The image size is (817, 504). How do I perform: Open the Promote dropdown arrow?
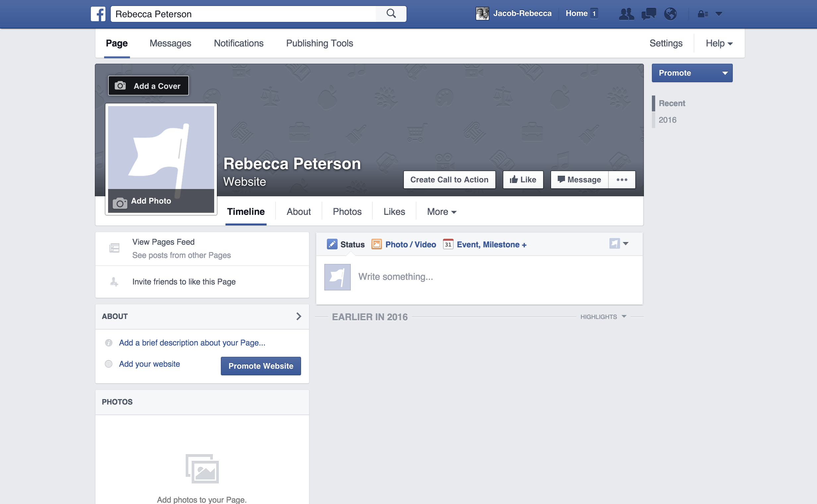(x=725, y=73)
